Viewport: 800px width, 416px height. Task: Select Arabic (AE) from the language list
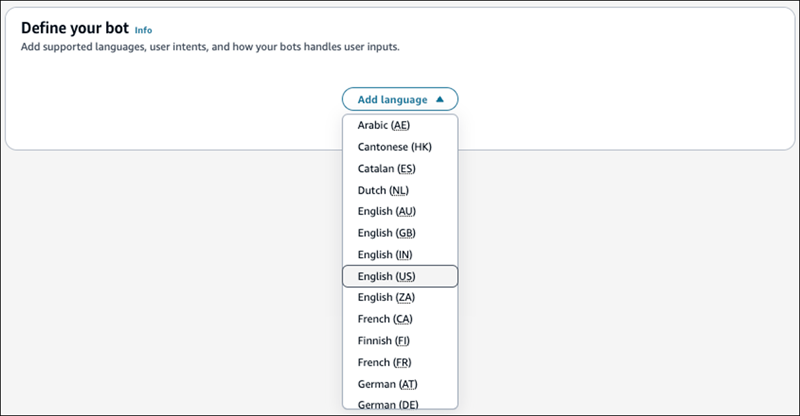[x=384, y=125]
